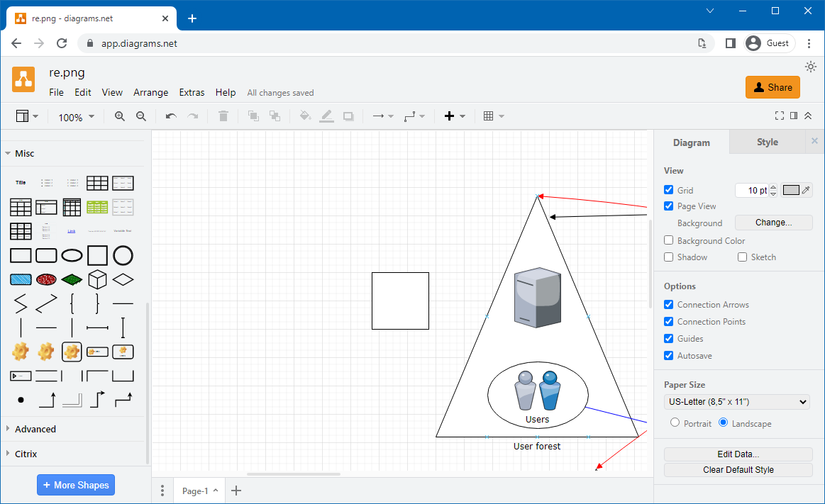
Task: Select the cube shape in Misc palette
Action: 97,279
